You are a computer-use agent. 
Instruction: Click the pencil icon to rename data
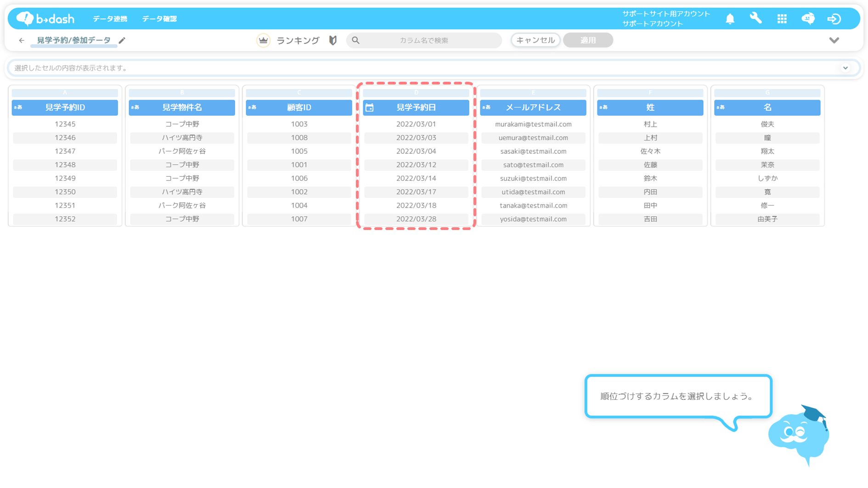tap(122, 40)
